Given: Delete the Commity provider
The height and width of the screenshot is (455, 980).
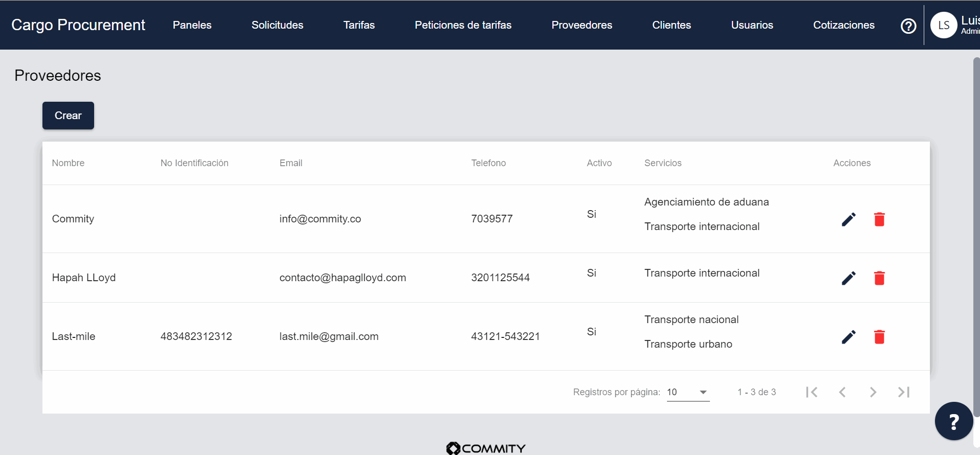Looking at the screenshot, I should tap(879, 219).
